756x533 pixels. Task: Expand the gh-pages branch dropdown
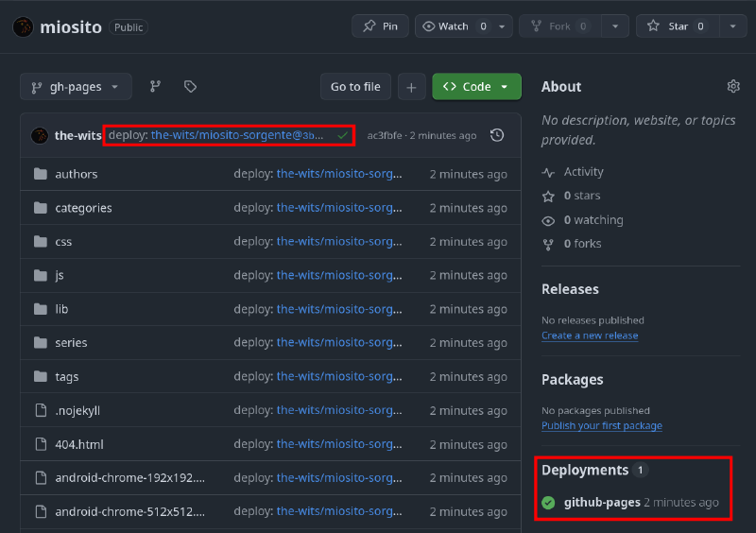pos(76,87)
